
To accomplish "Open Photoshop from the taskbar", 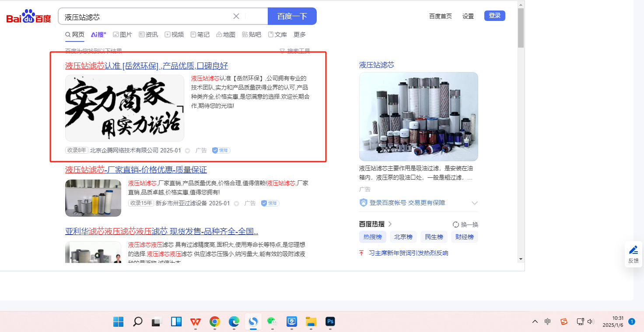I will tap(330, 322).
